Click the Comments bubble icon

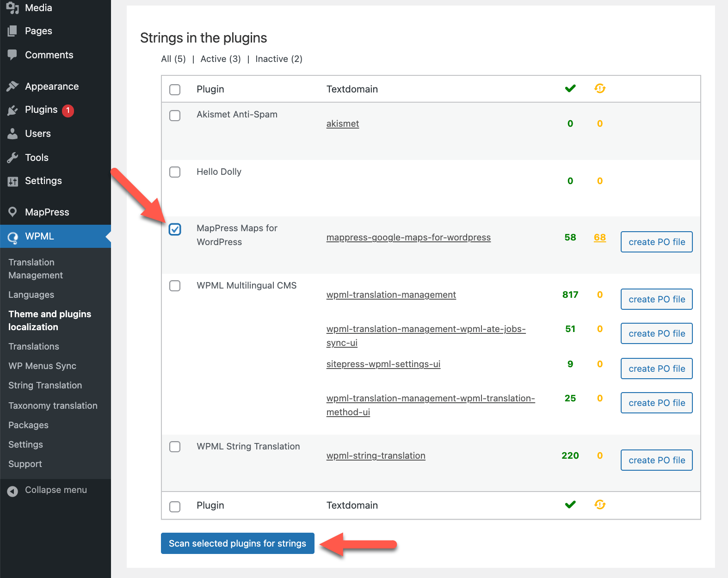pos(12,55)
